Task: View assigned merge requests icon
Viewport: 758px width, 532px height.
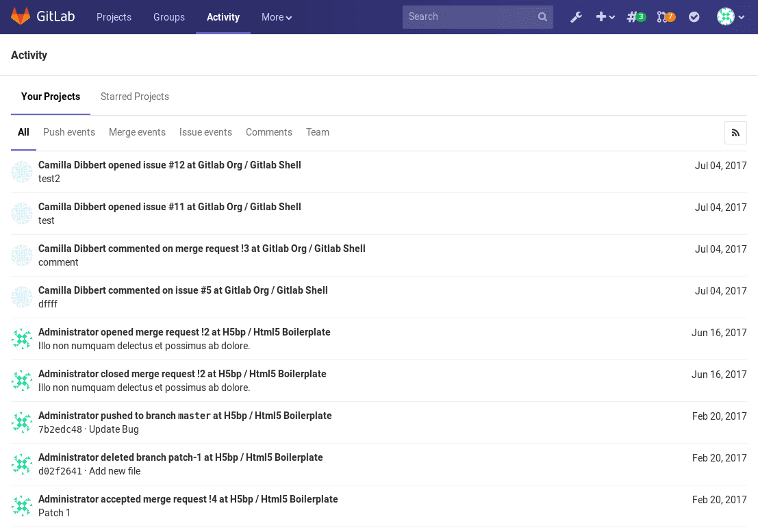Action: coord(666,17)
